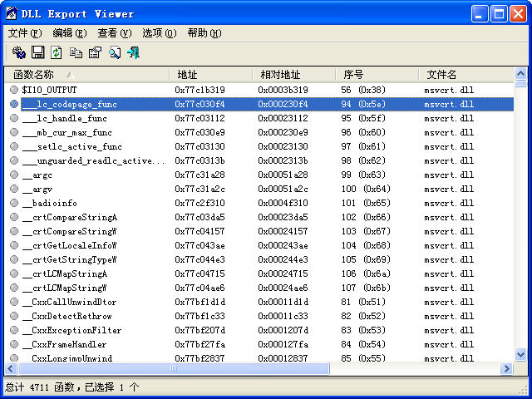The width and height of the screenshot is (532, 399).
Task: Open the 查看(V) menu
Action: (x=115, y=33)
